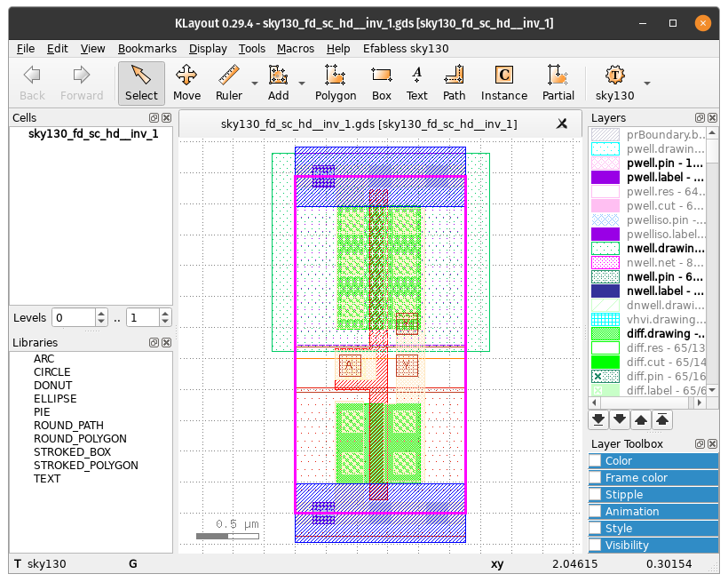Open the Macros menu
This screenshot has width=728, height=582.
click(296, 49)
